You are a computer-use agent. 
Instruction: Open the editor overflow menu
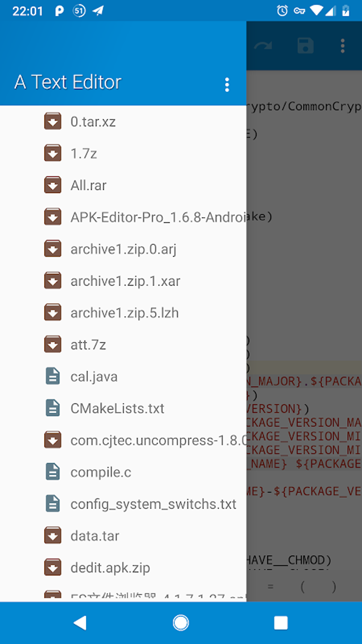coord(342,45)
